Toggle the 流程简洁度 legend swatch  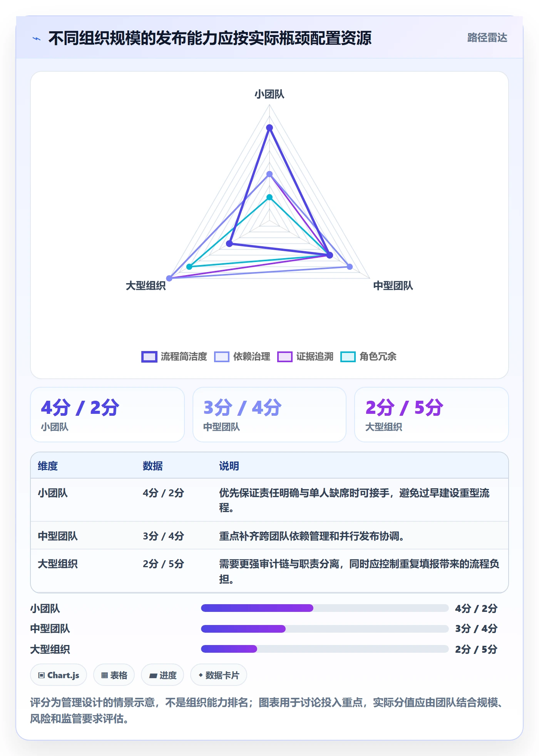(149, 356)
